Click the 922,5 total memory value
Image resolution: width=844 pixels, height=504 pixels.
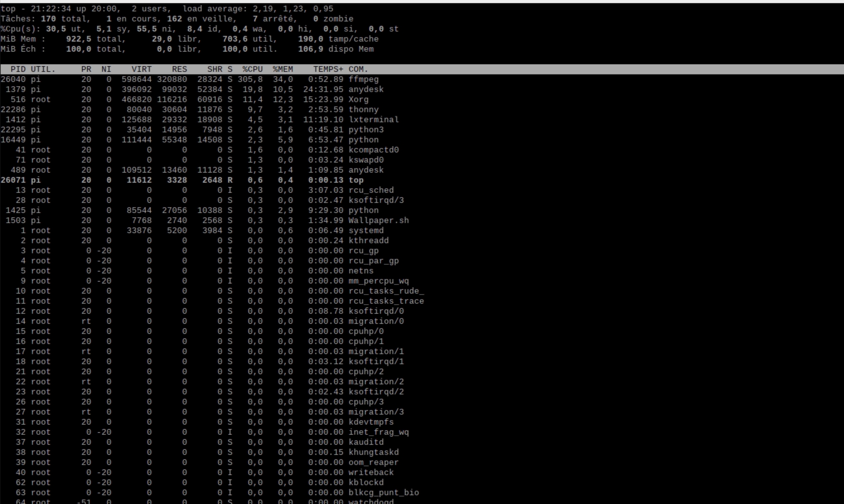(79, 39)
